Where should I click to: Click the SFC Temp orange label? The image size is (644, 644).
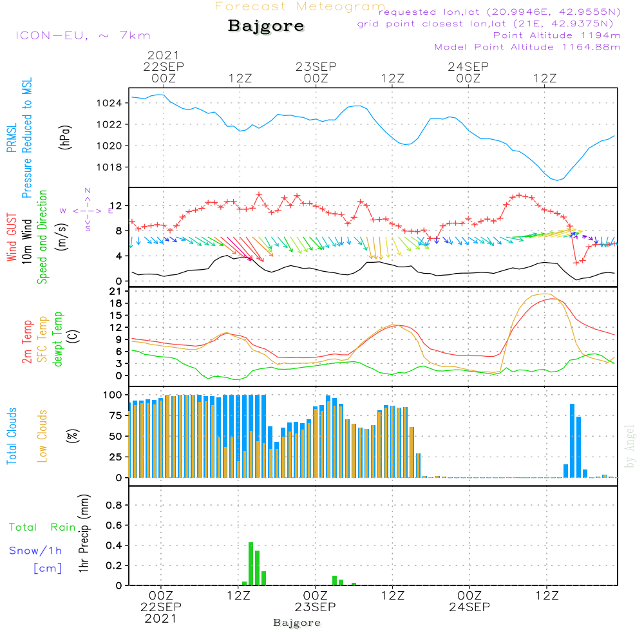[x=43, y=339]
